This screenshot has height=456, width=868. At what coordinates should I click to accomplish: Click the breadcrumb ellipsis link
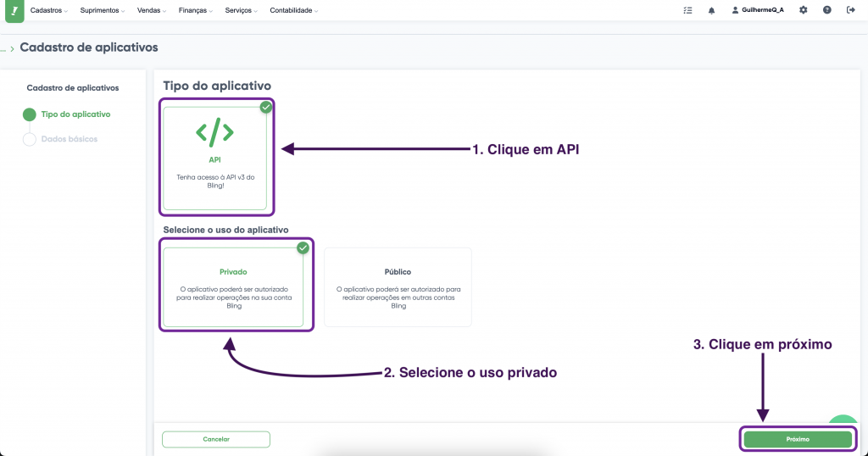(4, 49)
